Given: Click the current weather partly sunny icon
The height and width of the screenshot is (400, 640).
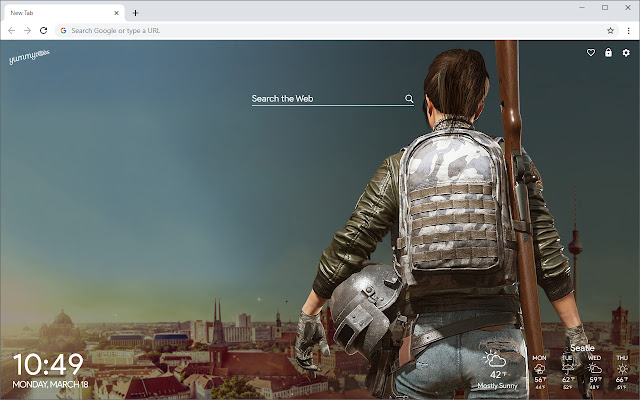Looking at the screenshot, I should tap(495, 359).
